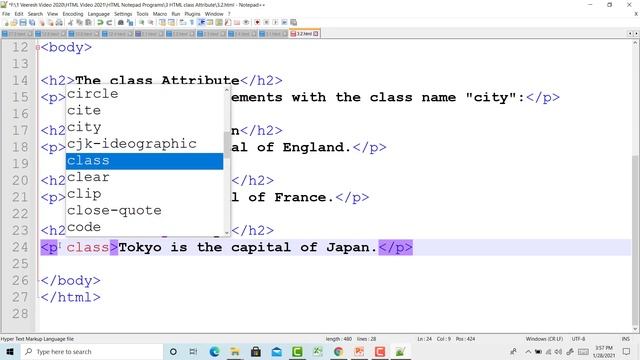Toggle the file monitoring eye icon
Viewport: 640px width, 360px height.
tap(246, 22)
